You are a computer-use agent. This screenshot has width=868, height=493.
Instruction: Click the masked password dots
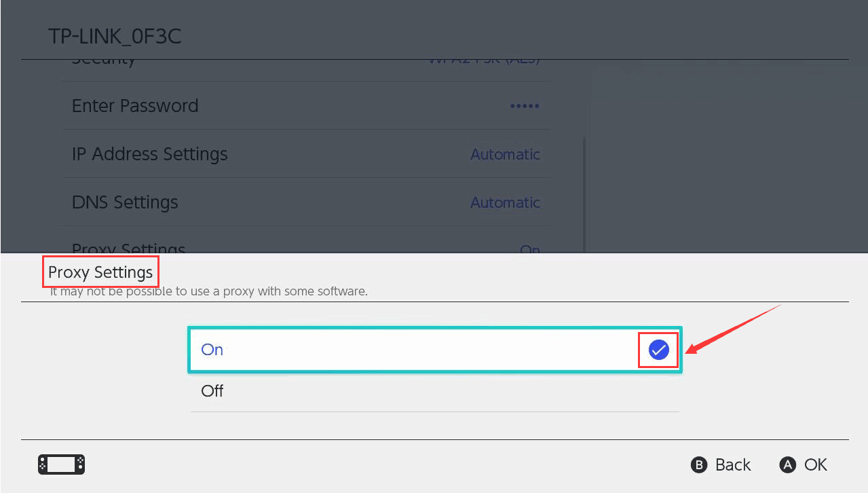pyautogui.click(x=525, y=107)
